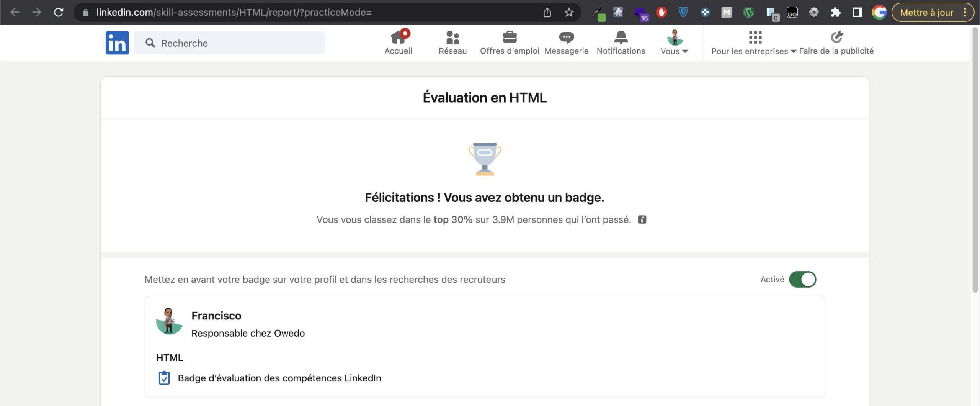This screenshot has width=980, height=406.
Task: Click the LinkedIn logo icon
Action: point(117,43)
